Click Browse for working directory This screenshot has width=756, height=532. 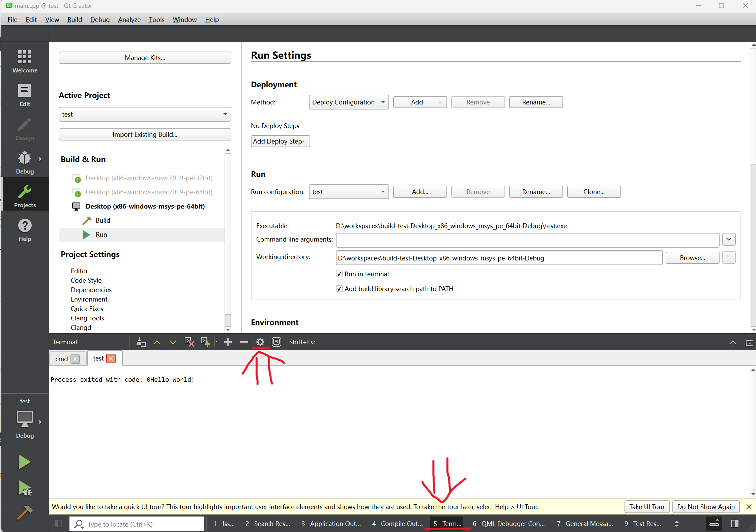click(692, 258)
